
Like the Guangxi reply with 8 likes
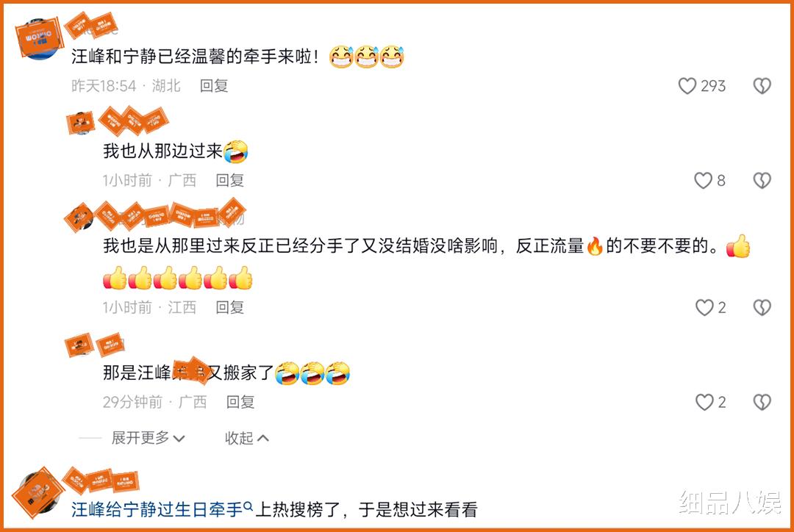pyautogui.click(x=703, y=180)
